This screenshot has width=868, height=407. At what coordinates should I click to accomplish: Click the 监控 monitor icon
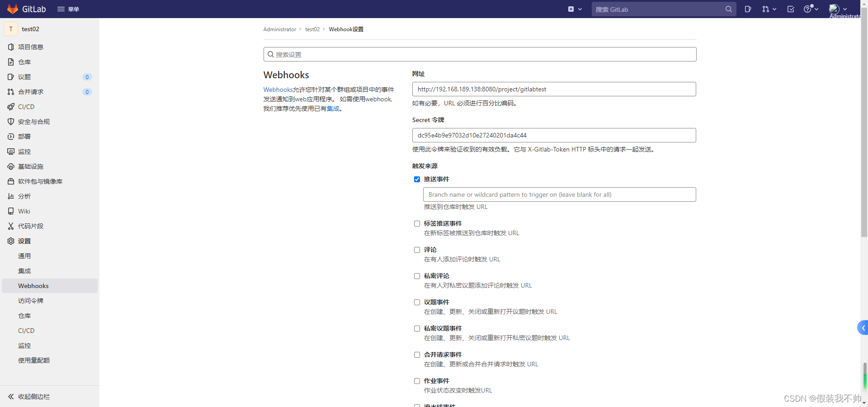(11, 151)
